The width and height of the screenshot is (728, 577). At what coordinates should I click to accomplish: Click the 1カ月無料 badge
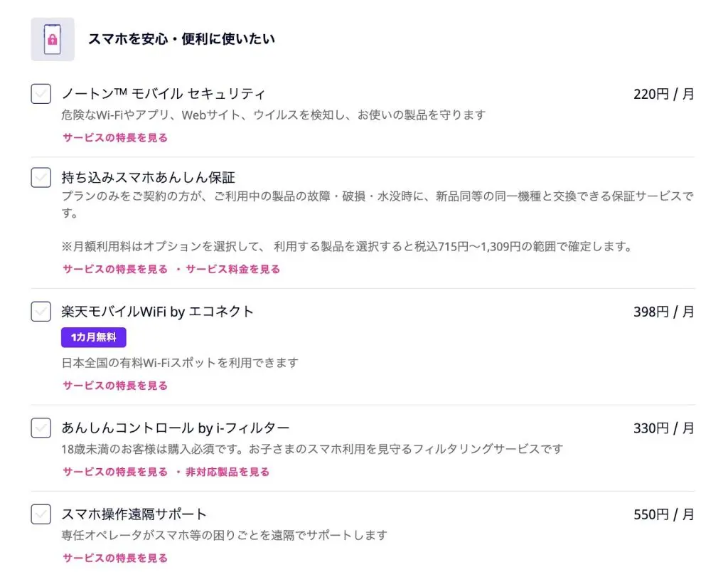pos(94,337)
